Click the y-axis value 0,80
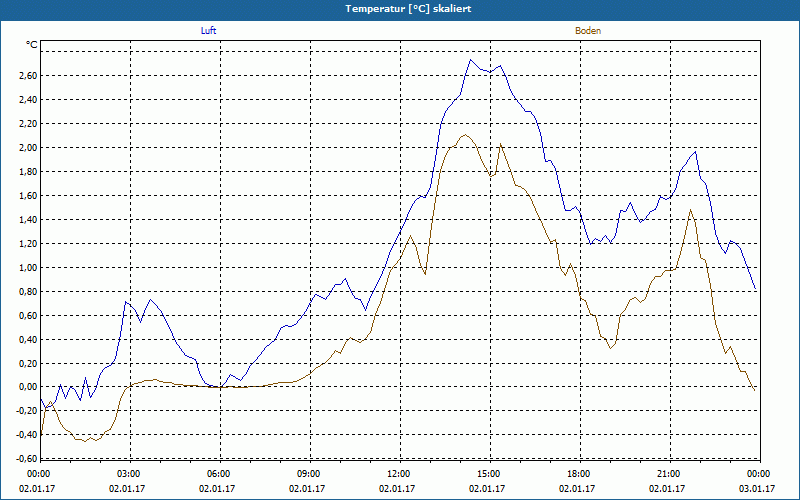This screenshot has width=800, height=500. [x=29, y=291]
